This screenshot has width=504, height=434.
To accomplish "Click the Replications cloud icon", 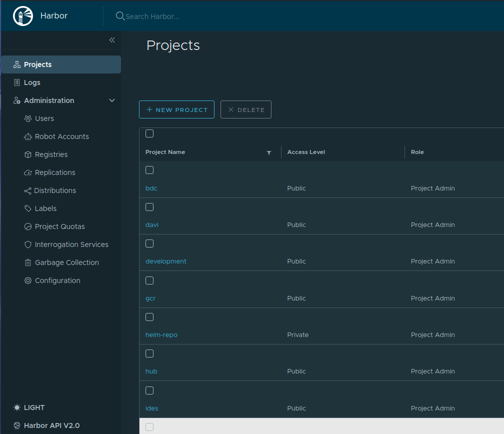I will [28, 172].
